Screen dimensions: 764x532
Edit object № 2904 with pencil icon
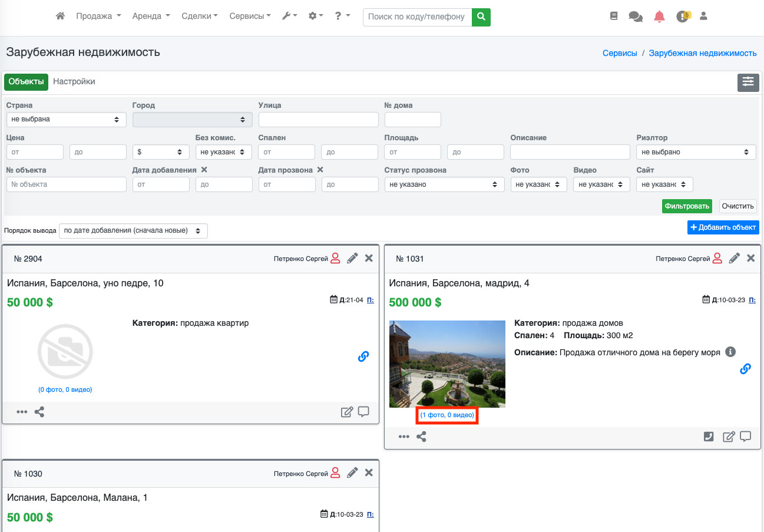[352, 258]
